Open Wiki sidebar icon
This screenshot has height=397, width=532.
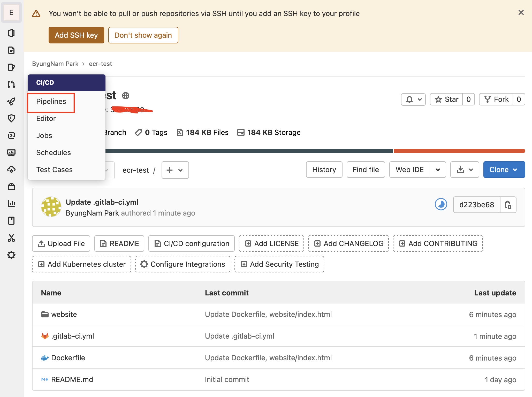click(x=11, y=221)
